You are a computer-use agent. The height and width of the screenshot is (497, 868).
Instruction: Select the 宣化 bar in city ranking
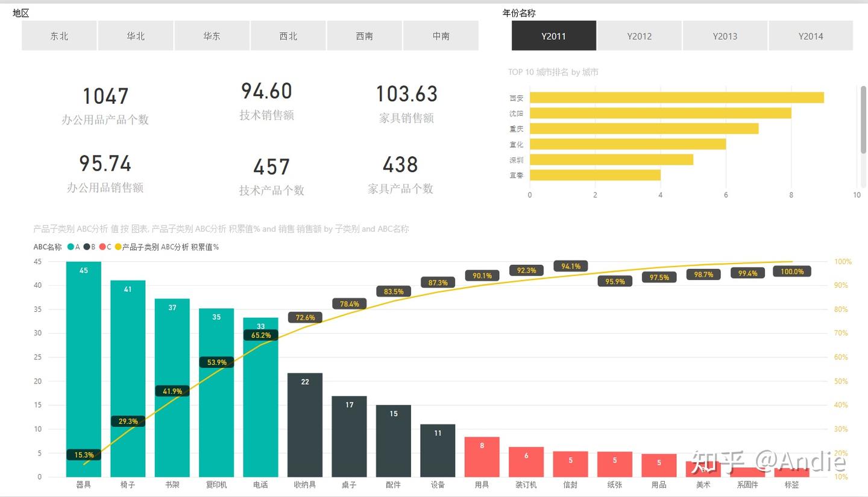tap(627, 144)
